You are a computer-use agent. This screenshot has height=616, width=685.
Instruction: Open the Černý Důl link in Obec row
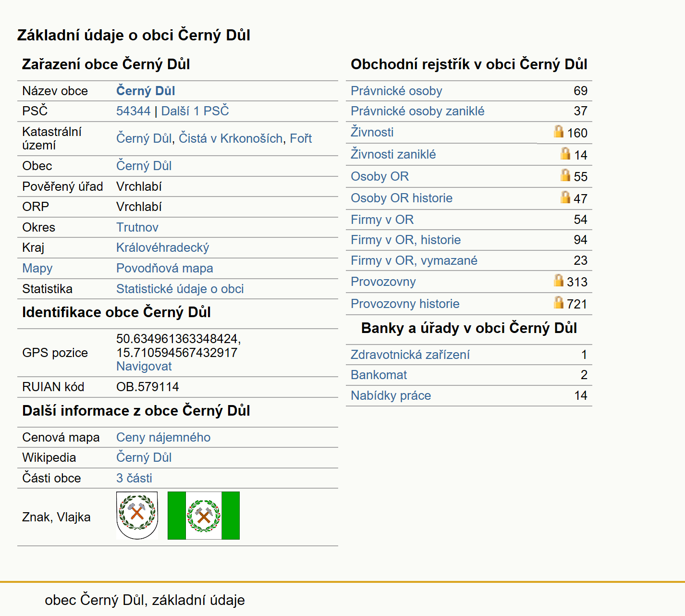pos(144,166)
